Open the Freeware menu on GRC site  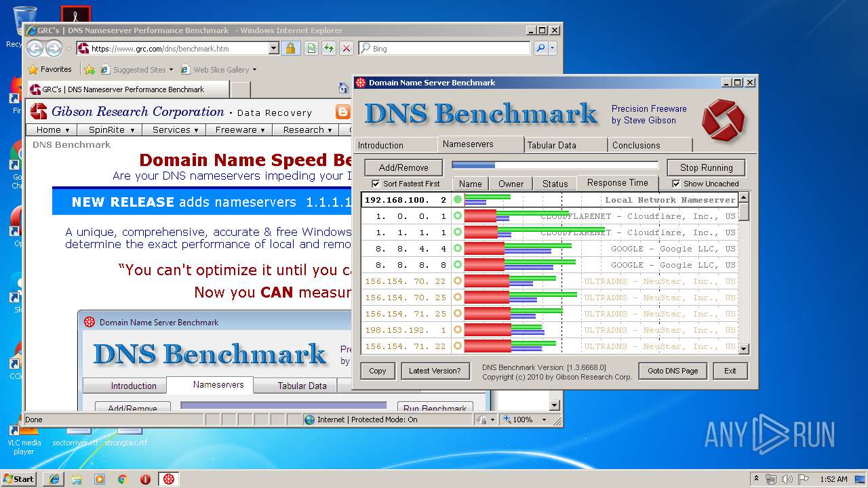tap(240, 129)
